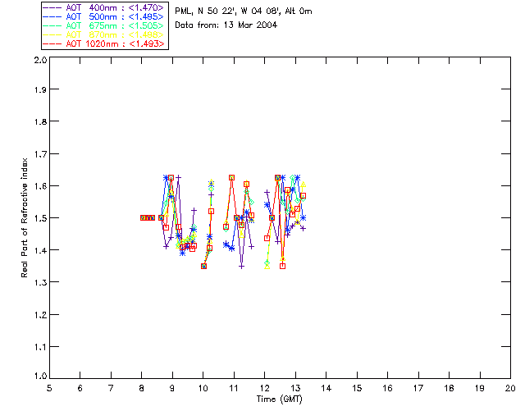The image size is (525, 420).
Task: Click the hour 15 label on time axis
Action: tap(357, 388)
